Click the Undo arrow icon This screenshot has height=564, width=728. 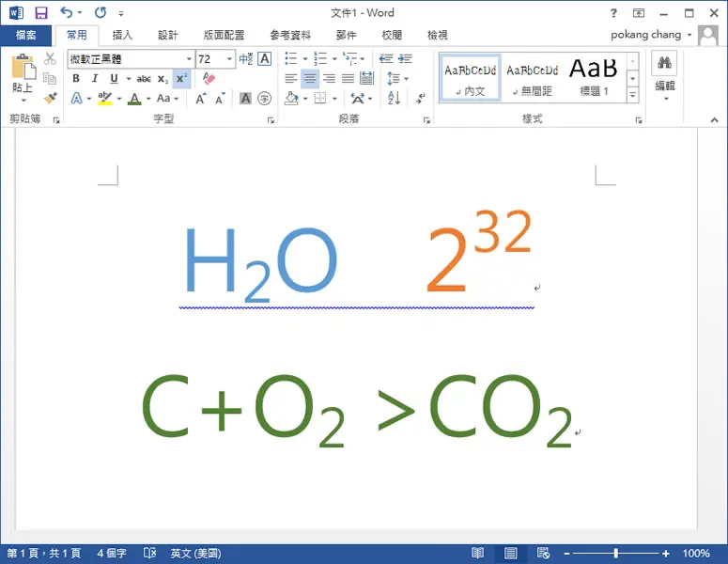(67, 12)
